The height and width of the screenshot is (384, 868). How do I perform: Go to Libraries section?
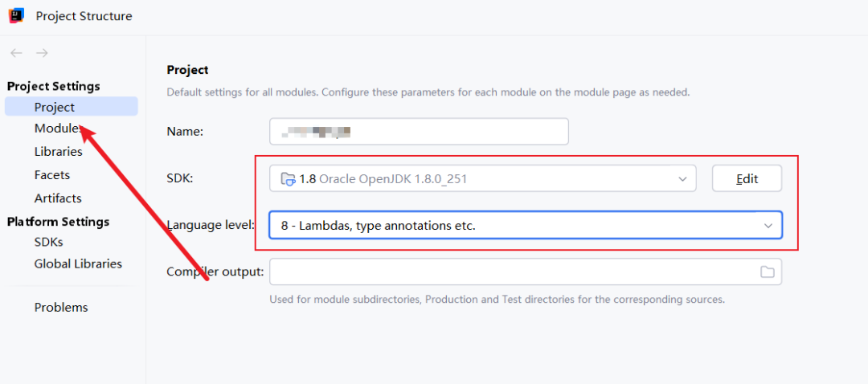click(x=58, y=151)
